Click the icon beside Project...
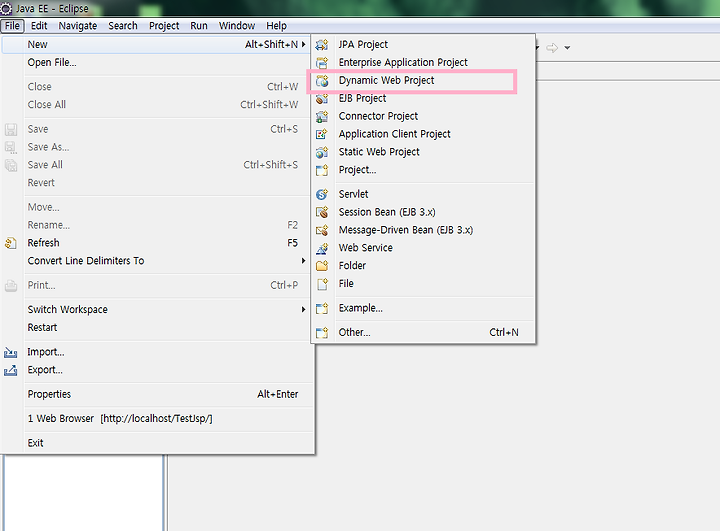Image resolution: width=720 pixels, height=531 pixels. [322, 170]
